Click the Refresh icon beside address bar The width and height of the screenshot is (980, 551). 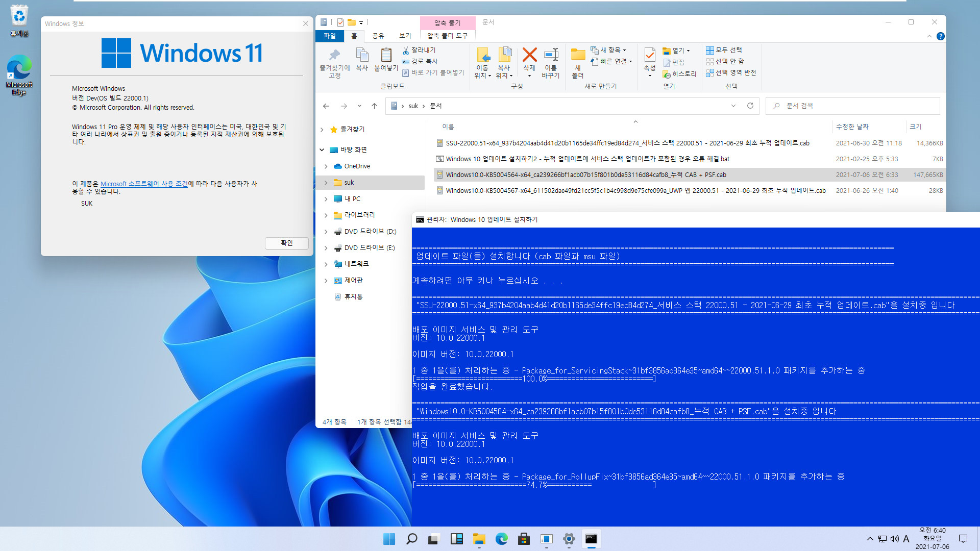[x=750, y=106]
